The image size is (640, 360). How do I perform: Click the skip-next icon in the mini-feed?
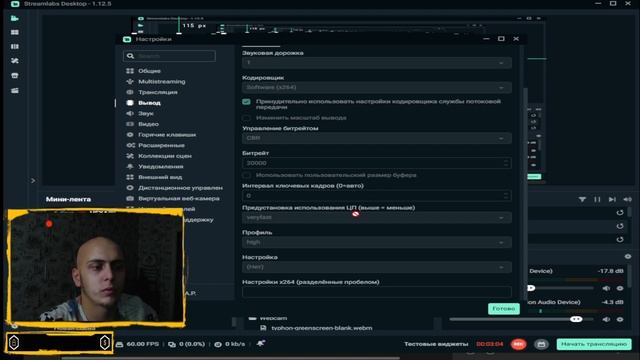click(x=612, y=199)
